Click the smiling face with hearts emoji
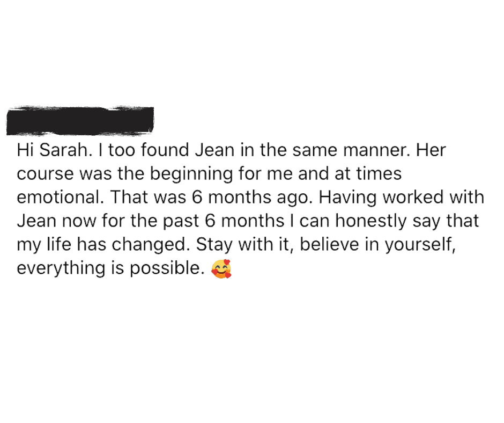Screen dimensions: 504x423 click(x=221, y=268)
